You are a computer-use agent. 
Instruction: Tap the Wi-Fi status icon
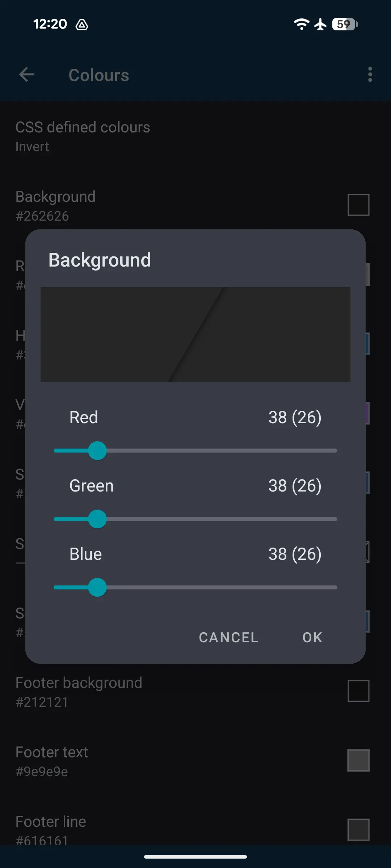tap(301, 24)
